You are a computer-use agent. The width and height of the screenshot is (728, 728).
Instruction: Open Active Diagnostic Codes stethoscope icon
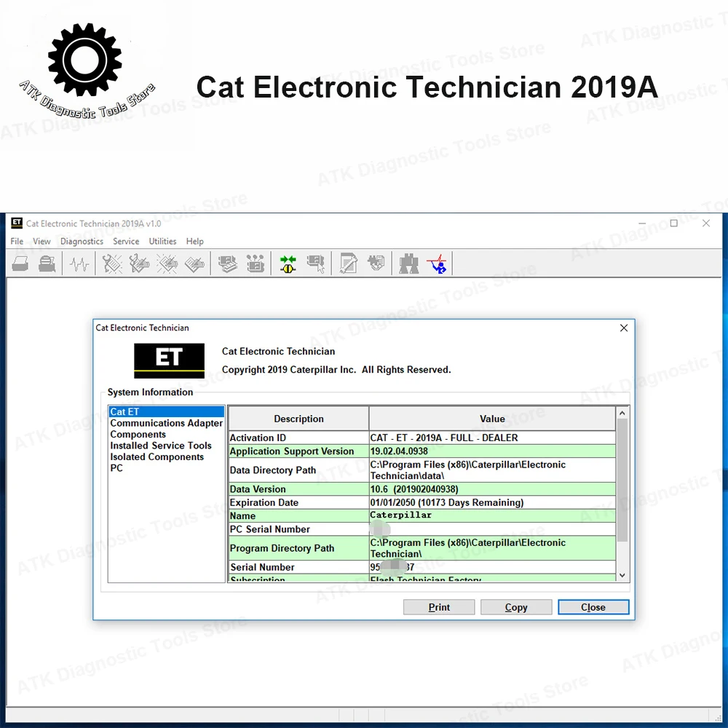(112, 264)
